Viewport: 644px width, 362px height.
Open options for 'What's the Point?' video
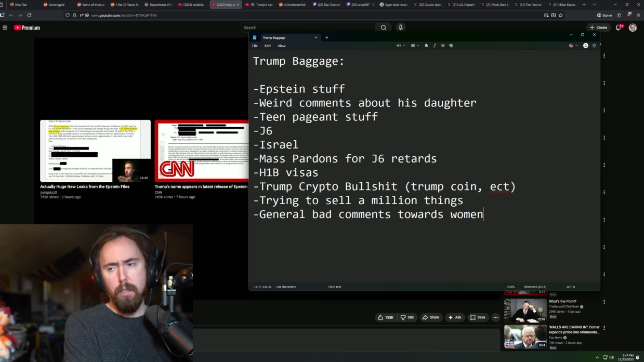click(x=604, y=302)
